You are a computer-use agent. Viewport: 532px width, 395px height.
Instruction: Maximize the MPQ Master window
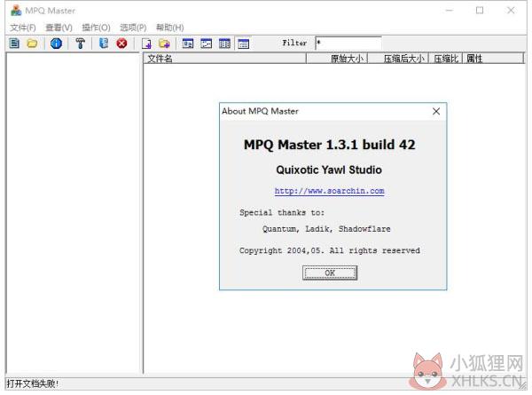(x=480, y=11)
